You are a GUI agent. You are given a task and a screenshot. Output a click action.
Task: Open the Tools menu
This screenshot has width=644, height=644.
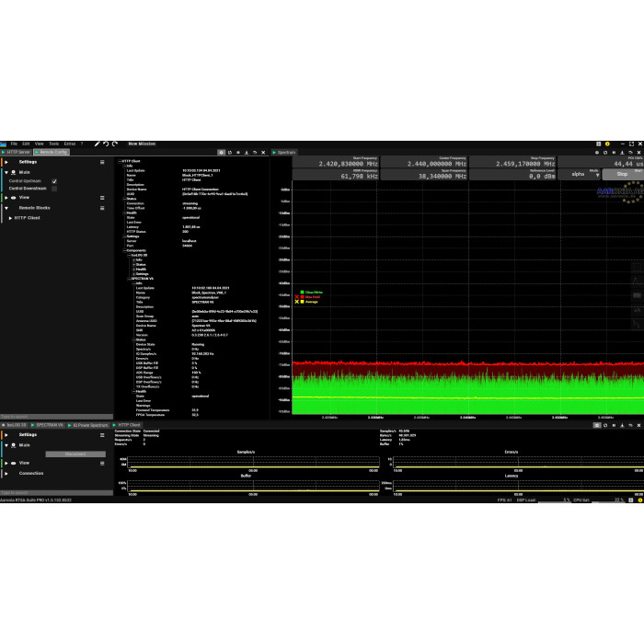pyautogui.click(x=53, y=144)
